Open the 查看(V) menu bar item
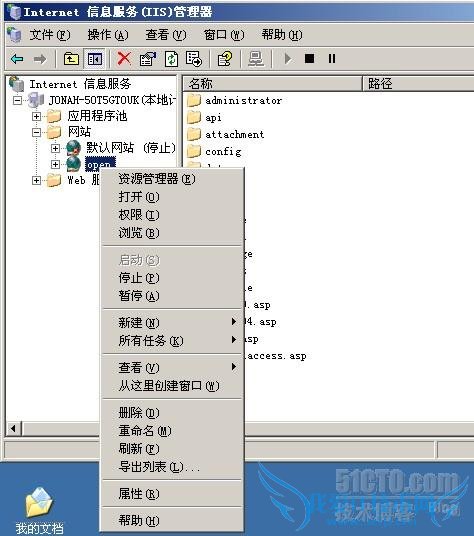 (166, 35)
